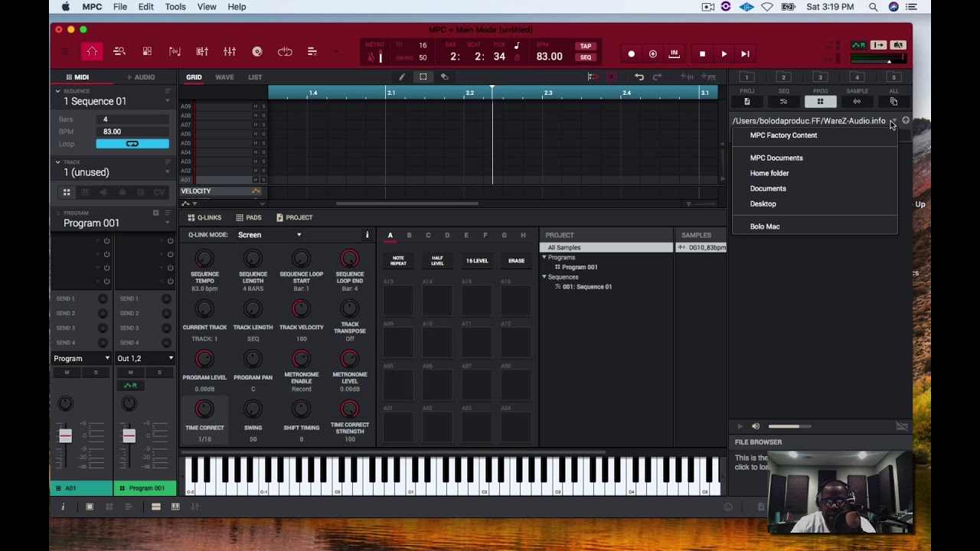This screenshot has height=551, width=980.
Task: Switch to the Pad Mixer grid icon
Action: tap(147, 52)
